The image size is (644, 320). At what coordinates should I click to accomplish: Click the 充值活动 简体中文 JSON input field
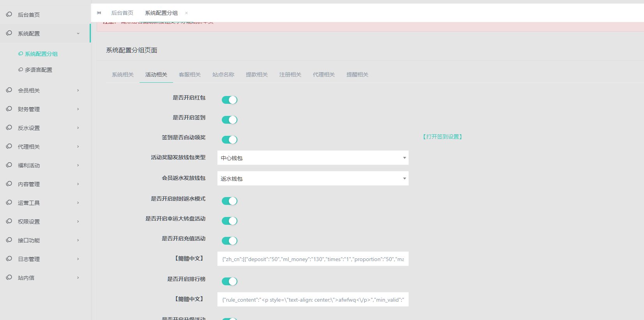(313, 259)
